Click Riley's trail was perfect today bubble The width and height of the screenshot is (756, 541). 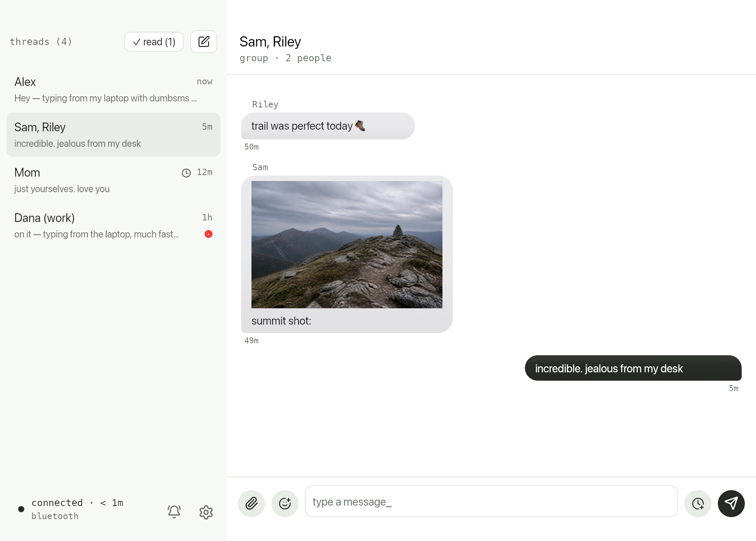(328, 126)
